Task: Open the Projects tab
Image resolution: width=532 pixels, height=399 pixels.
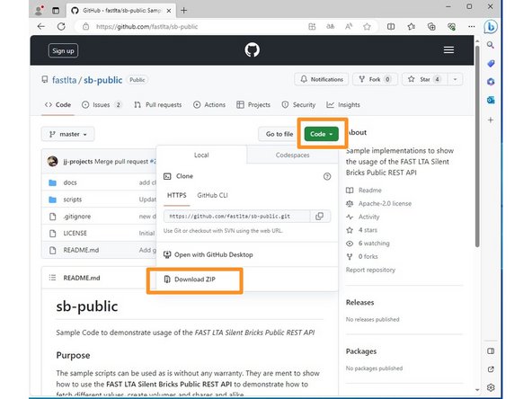Action: (x=253, y=105)
